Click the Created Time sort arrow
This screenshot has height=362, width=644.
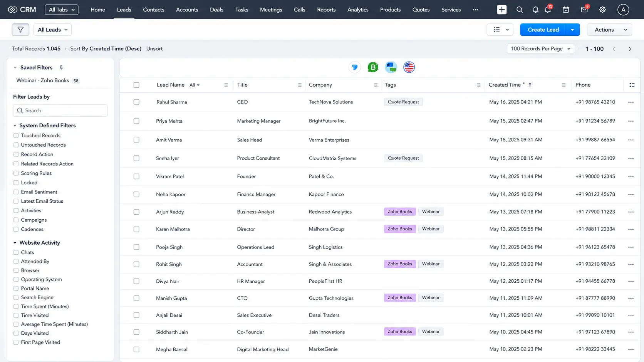tap(530, 85)
